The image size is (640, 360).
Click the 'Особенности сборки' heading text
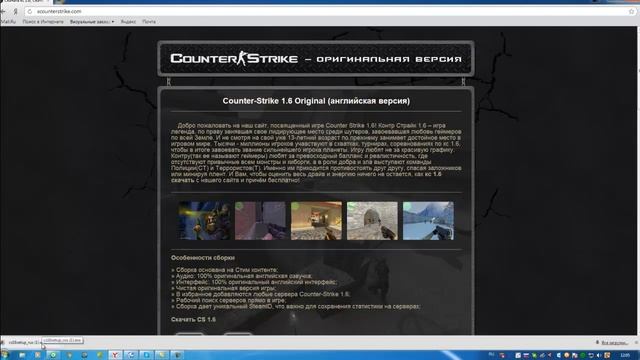[202, 258]
